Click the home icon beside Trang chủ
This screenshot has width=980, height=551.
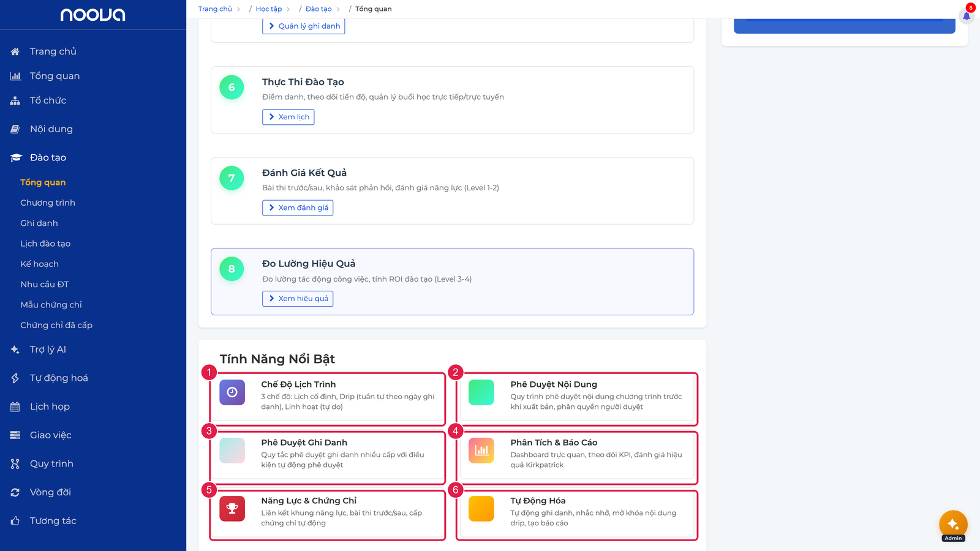pos(15,51)
